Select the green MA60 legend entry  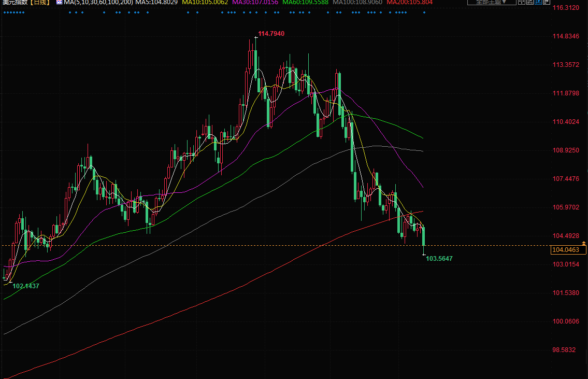coord(305,3)
